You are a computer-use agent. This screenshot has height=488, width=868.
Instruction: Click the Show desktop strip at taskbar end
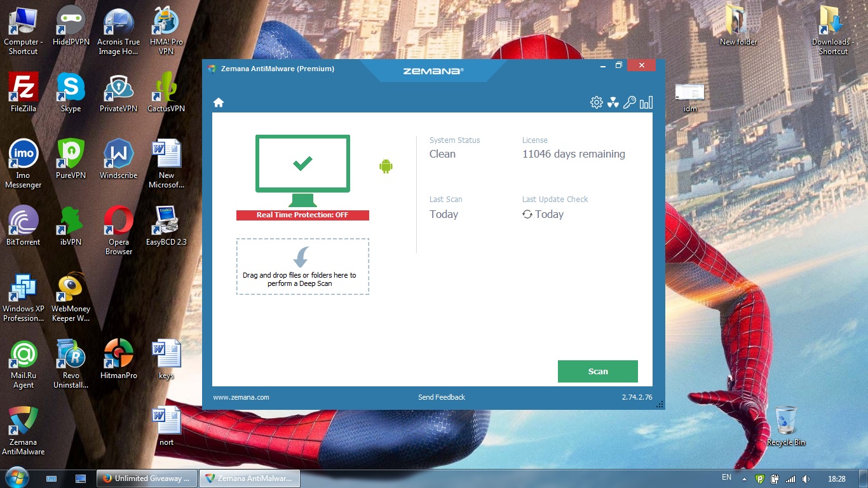tap(864, 478)
